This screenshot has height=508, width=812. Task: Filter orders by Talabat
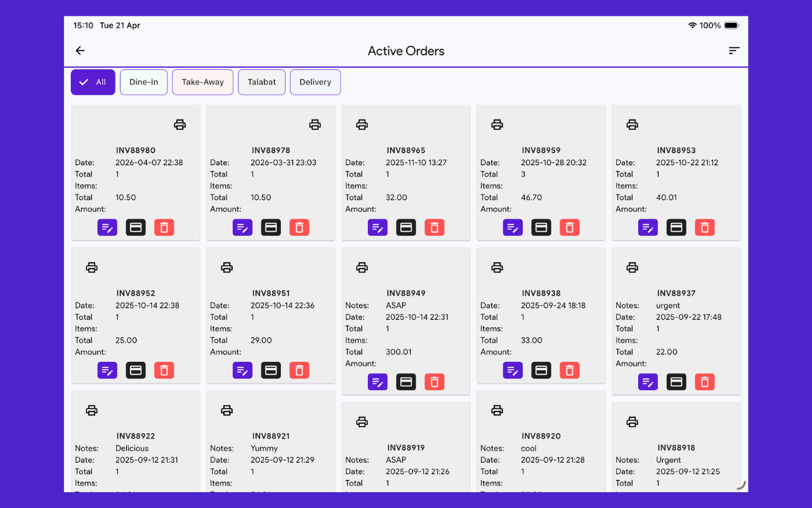(262, 82)
